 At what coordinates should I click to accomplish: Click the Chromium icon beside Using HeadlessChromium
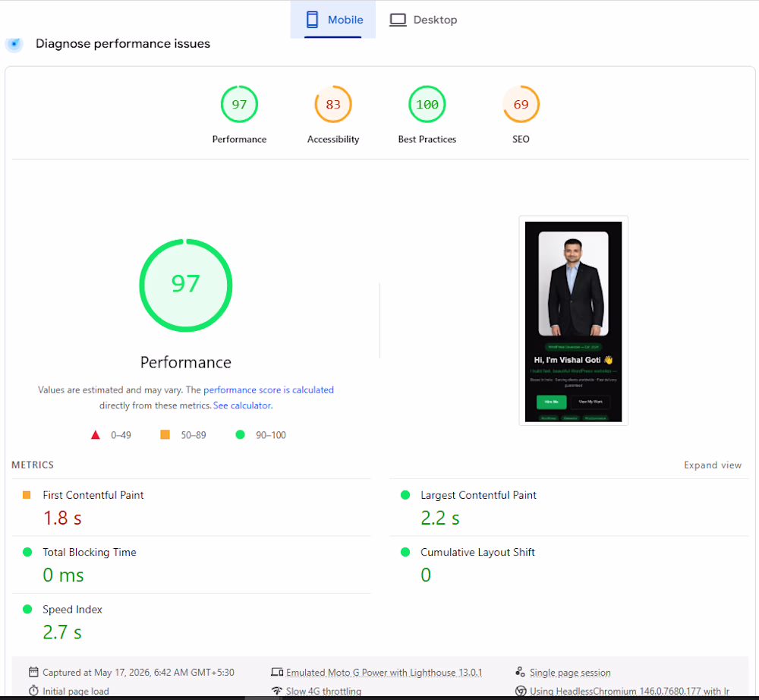pos(521,691)
